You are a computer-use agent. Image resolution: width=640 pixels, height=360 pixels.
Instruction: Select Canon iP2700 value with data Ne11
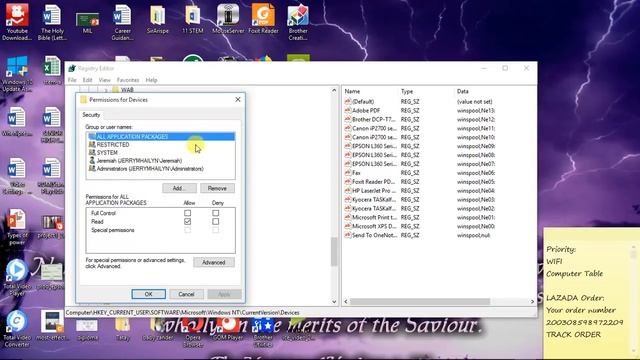370,128
